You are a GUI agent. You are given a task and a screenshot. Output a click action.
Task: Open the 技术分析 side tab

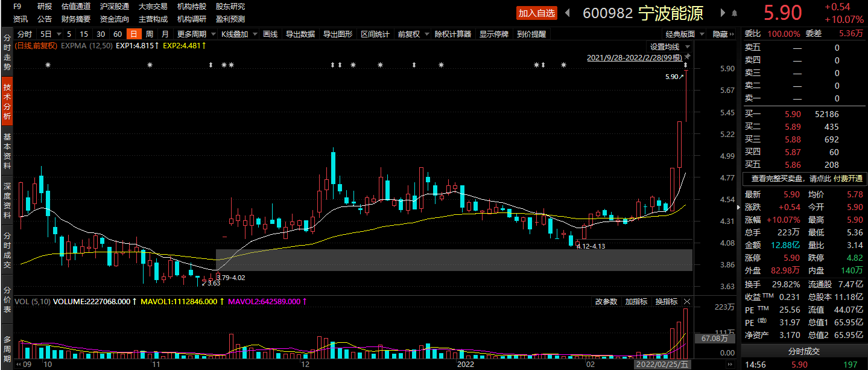click(x=7, y=101)
